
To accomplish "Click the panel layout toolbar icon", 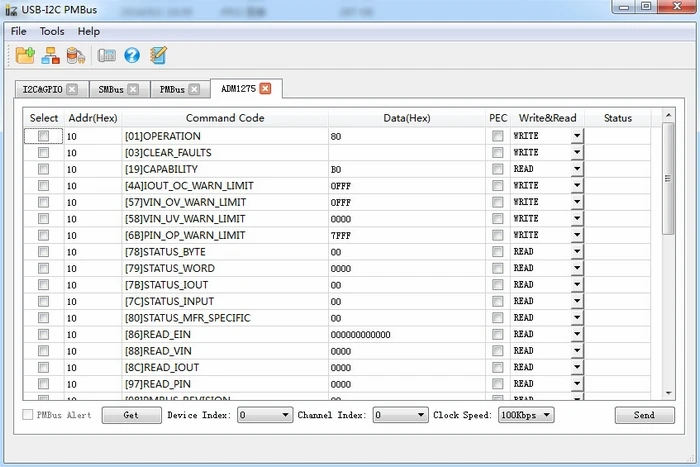I will [x=107, y=55].
